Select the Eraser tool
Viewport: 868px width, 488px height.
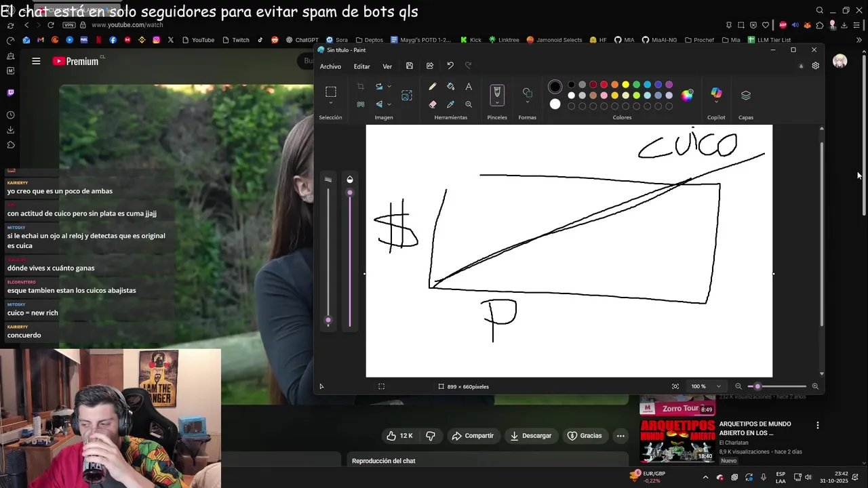(432, 104)
